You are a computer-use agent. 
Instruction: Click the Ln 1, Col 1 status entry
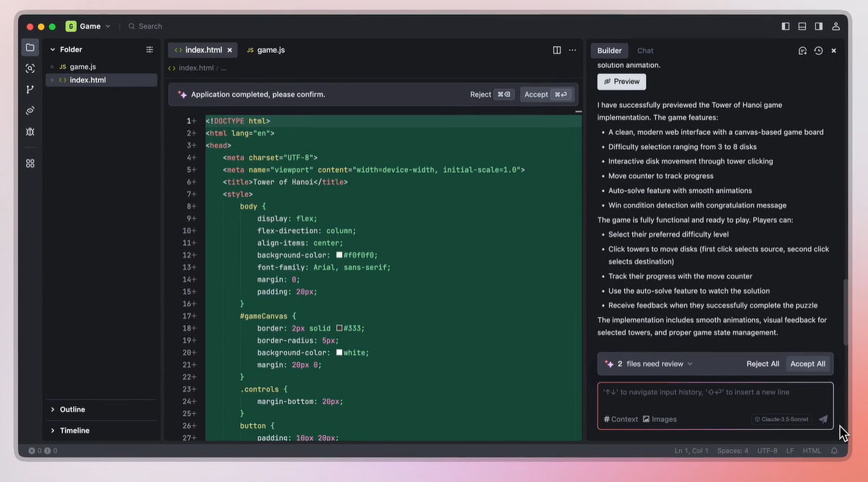coord(692,451)
